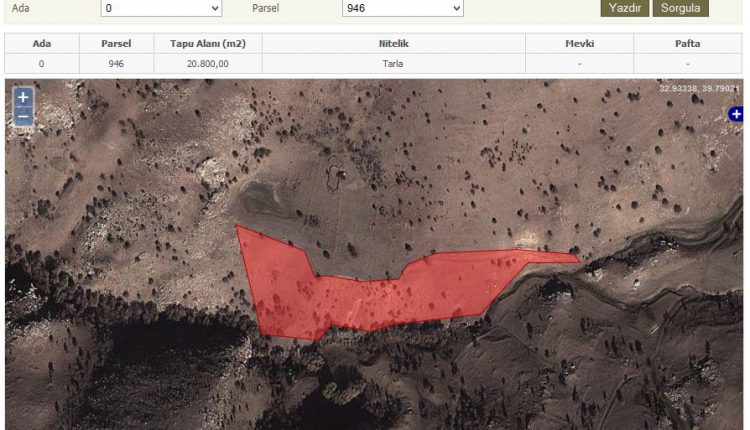Click the Ada value 0 table cell
Viewport: 750px width, 430px height.
point(42,63)
